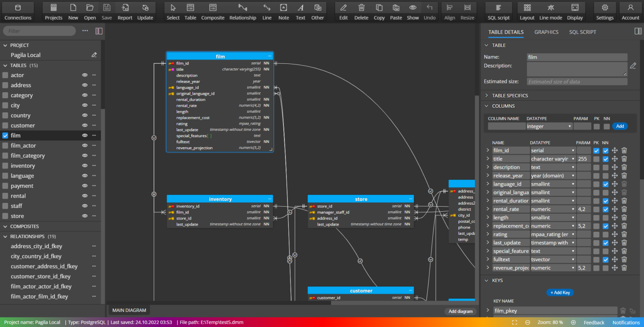This screenshot has width=644, height=327.
Task: Enable NN for the description column
Action: pyautogui.click(x=605, y=167)
